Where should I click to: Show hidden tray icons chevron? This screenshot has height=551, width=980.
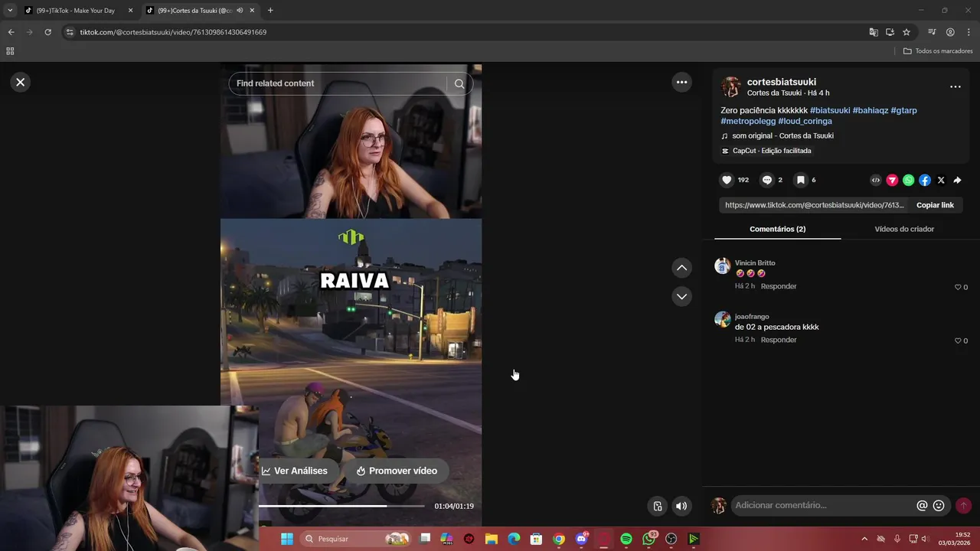(x=864, y=539)
